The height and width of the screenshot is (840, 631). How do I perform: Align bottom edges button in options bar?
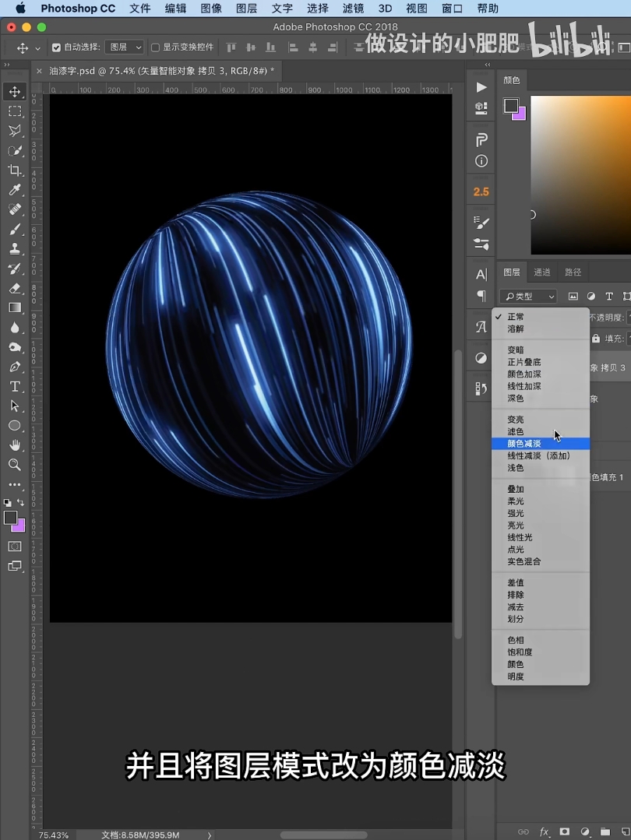click(x=271, y=47)
